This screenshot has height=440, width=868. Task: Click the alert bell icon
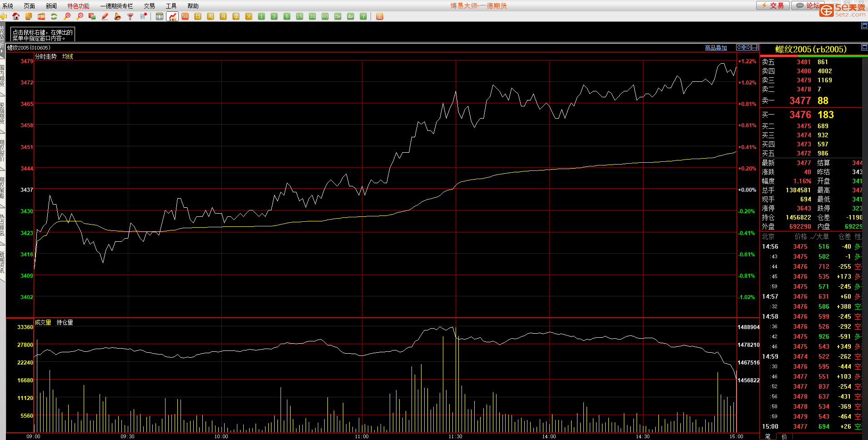click(118, 16)
